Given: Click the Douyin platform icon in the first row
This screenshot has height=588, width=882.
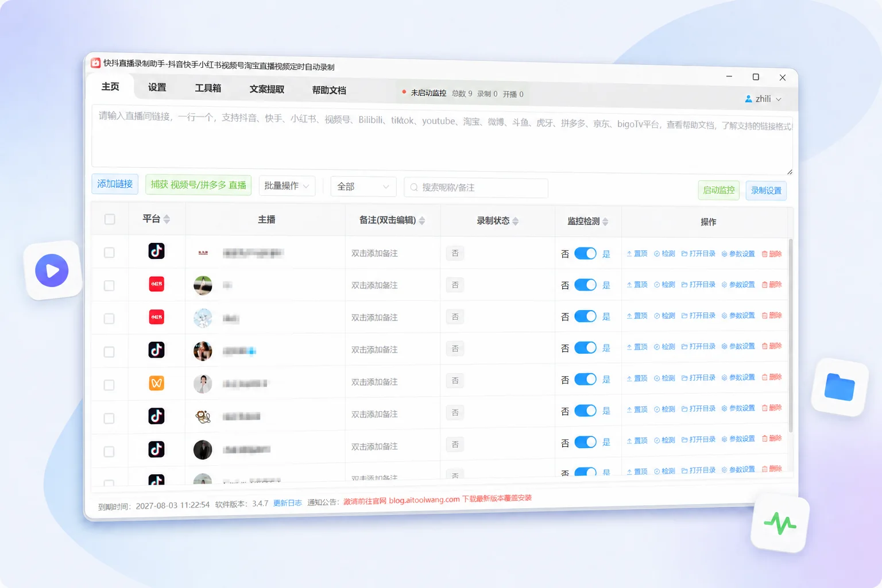Looking at the screenshot, I should tap(157, 251).
